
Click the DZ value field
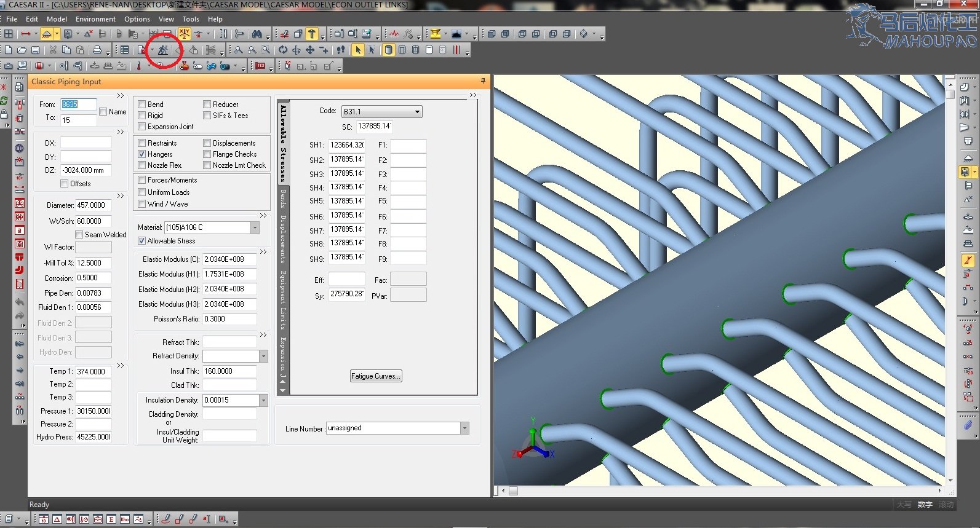click(86, 170)
